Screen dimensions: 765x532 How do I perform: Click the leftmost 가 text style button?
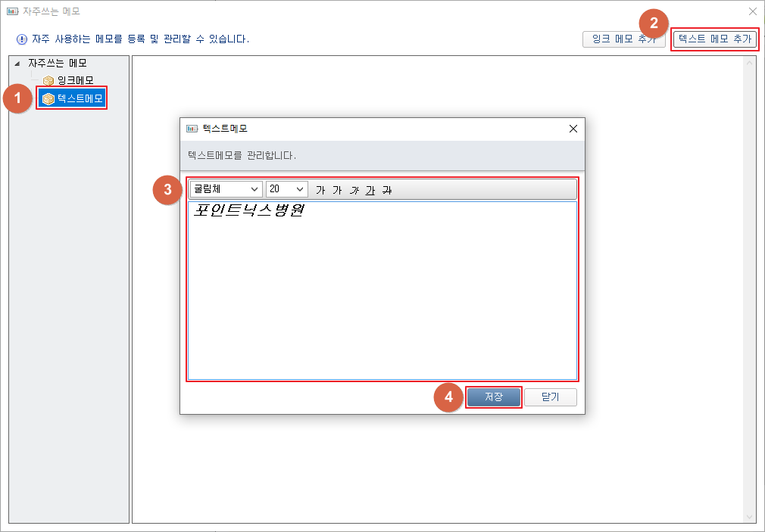click(x=320, y=190)
